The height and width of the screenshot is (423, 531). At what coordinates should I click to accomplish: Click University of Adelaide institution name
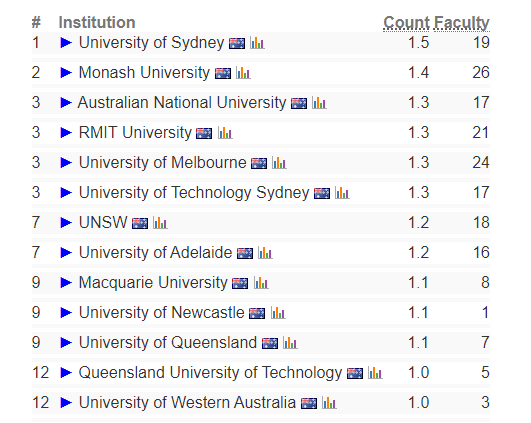click(x=155, y=252)
